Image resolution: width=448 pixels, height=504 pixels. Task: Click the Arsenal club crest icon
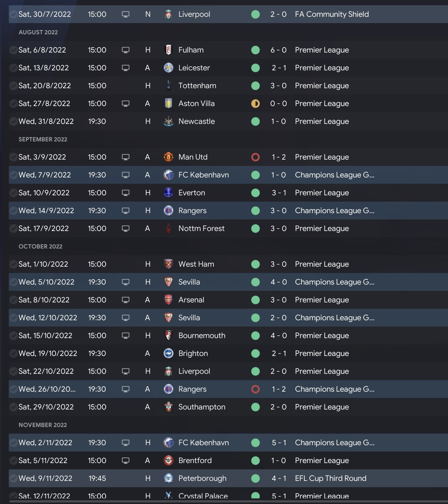pos(168,300)
